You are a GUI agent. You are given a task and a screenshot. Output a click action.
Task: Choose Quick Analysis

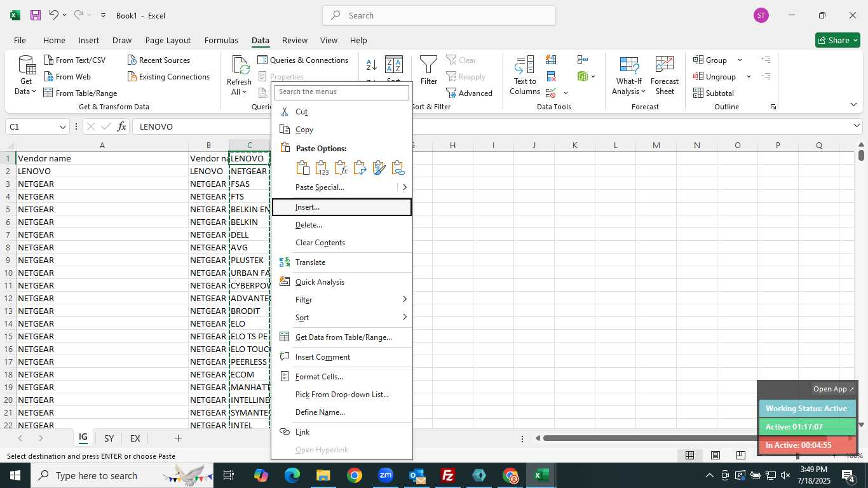(342, 282)
